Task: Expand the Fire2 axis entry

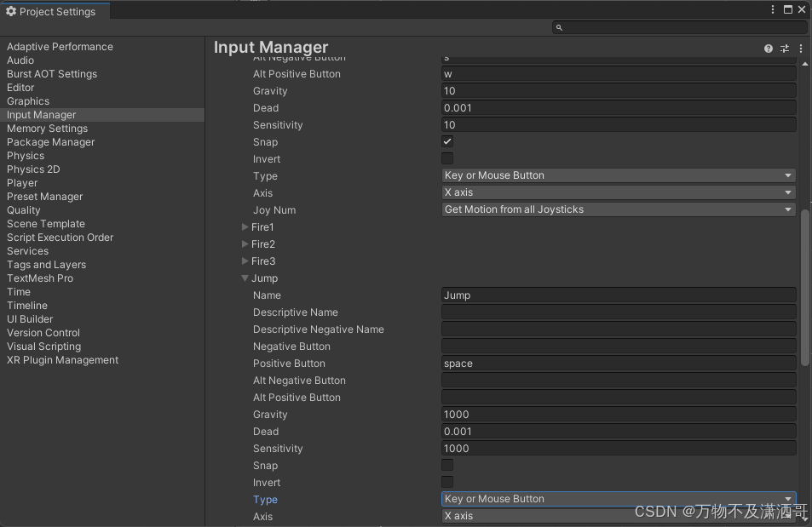Action: click(245, 243)
